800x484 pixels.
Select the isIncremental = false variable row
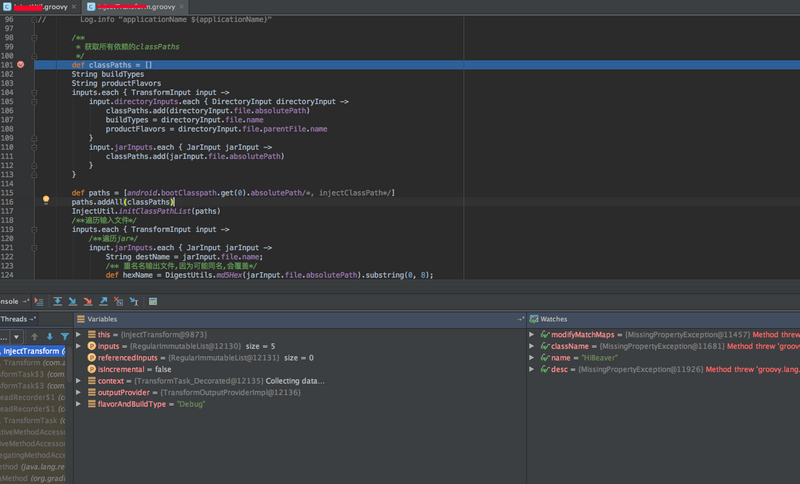[x=299, y=369]
